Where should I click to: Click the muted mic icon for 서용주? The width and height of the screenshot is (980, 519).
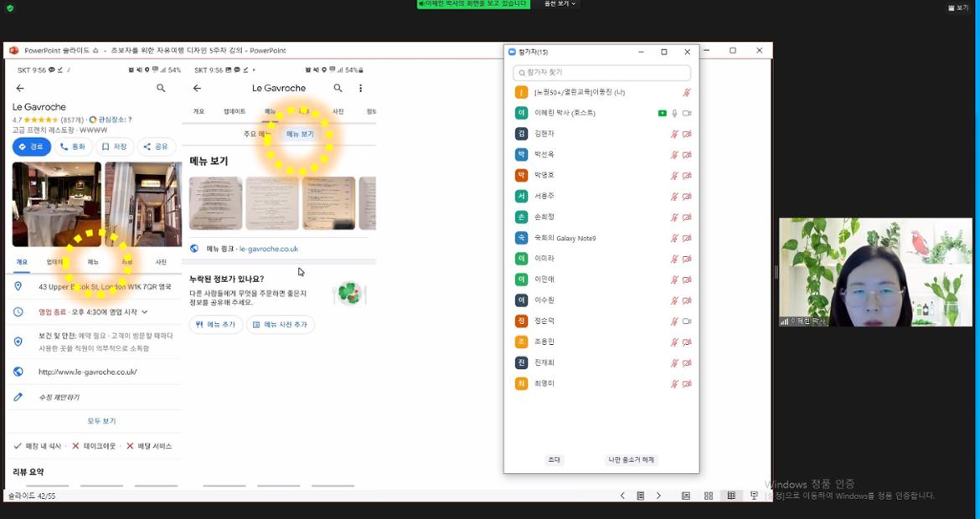(674, 196)
